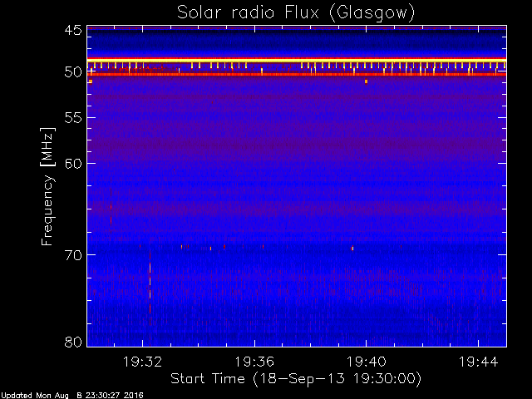
Task: Select the 50 frequency tick label
Action: (73, 72)
